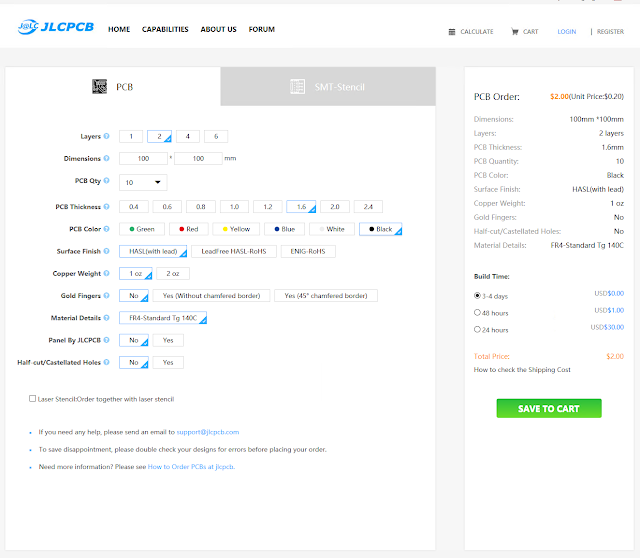Screen dimensions: 640x558
Task: Open the ABOUT US menu item
Action: (x=218, y=29)
